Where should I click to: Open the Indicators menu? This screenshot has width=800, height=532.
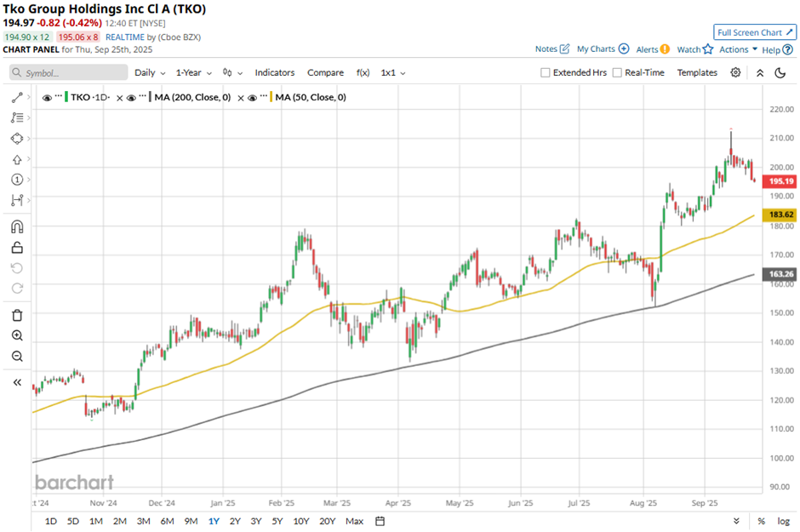(x=275, y=72)
